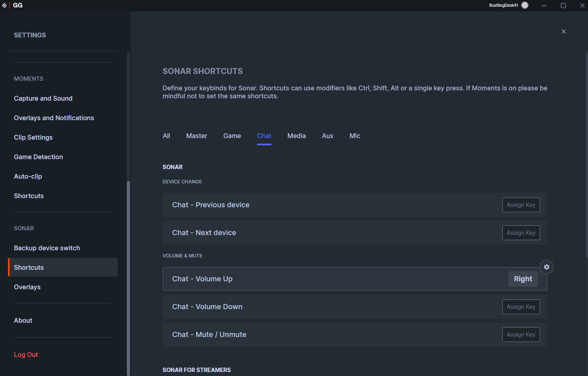Open Shortcuts under Moments section
The width and height of the screenshot is (588, 376).
29,196
